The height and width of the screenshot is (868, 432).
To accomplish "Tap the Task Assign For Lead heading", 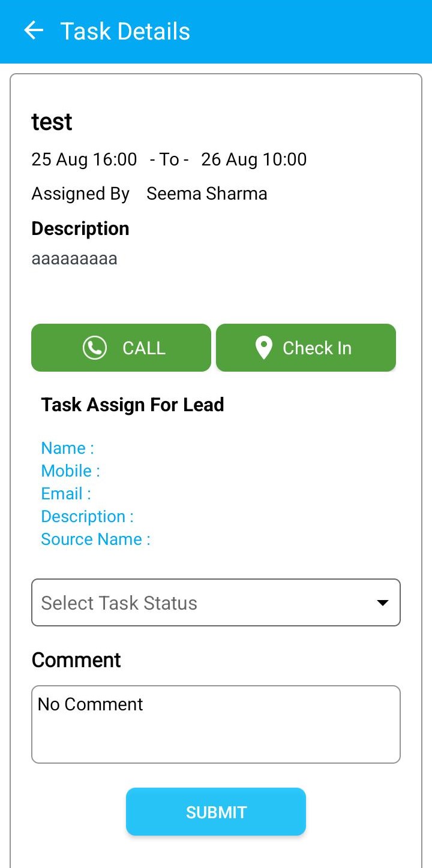I will tap(133, 405).
